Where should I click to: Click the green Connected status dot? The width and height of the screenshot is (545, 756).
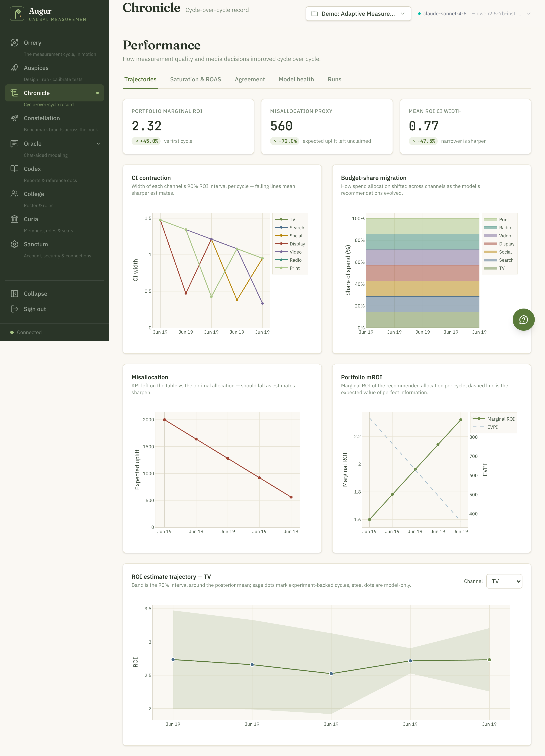tap(12, 332)
